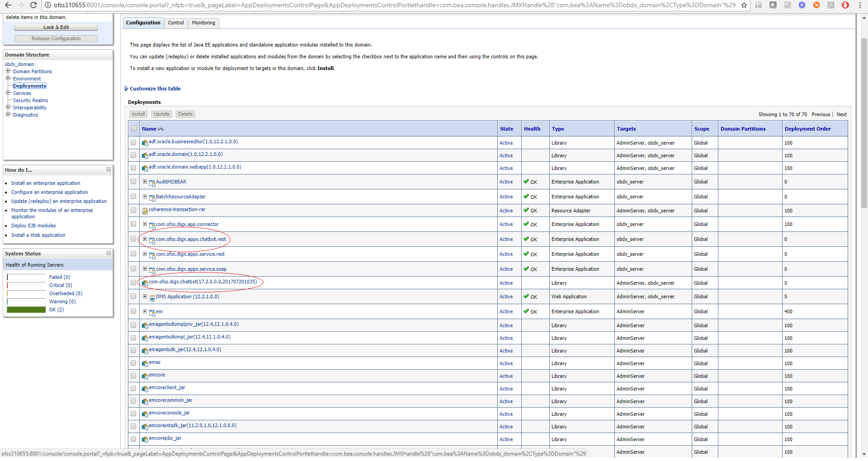Open the com.ofss.digx.app.connector deployment link
Viewport: 868px width, 461px height.
pos(187,224)
